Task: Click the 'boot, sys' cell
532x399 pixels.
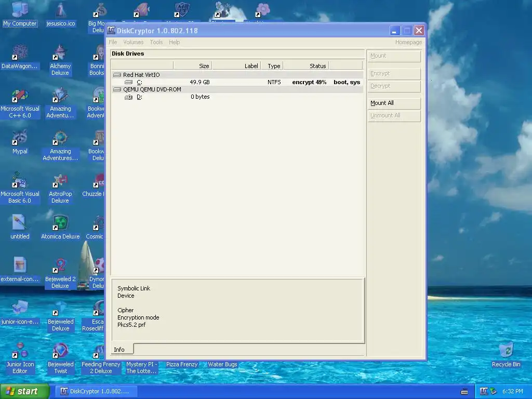Action: click(x=347, y=82)
